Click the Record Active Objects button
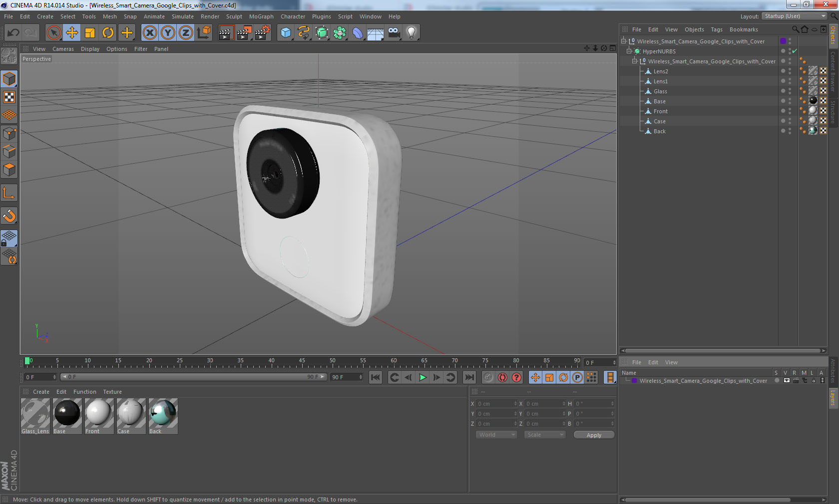The image size is (839, 504). tap(488, 377)
